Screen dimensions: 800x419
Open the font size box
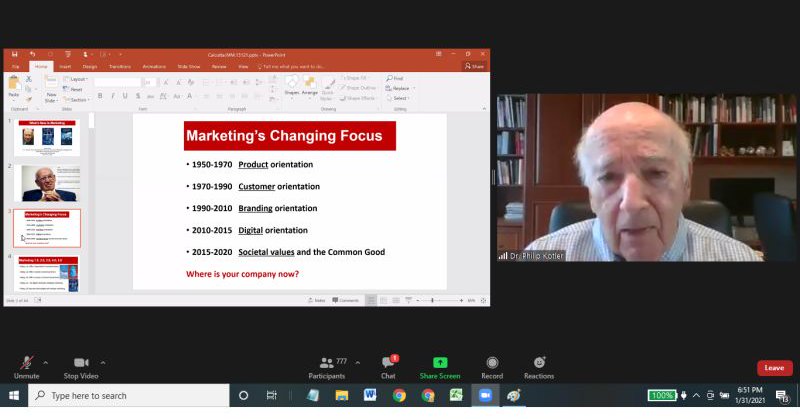point(149,82)
